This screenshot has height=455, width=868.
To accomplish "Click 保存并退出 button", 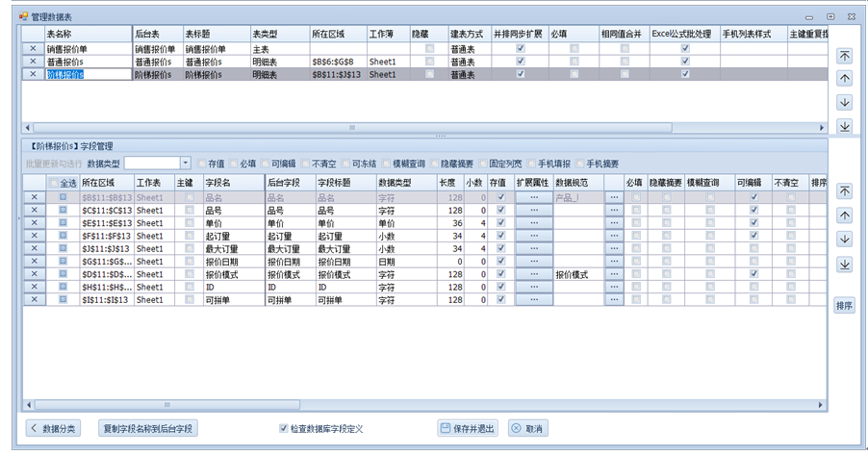I will pos(467,428).
